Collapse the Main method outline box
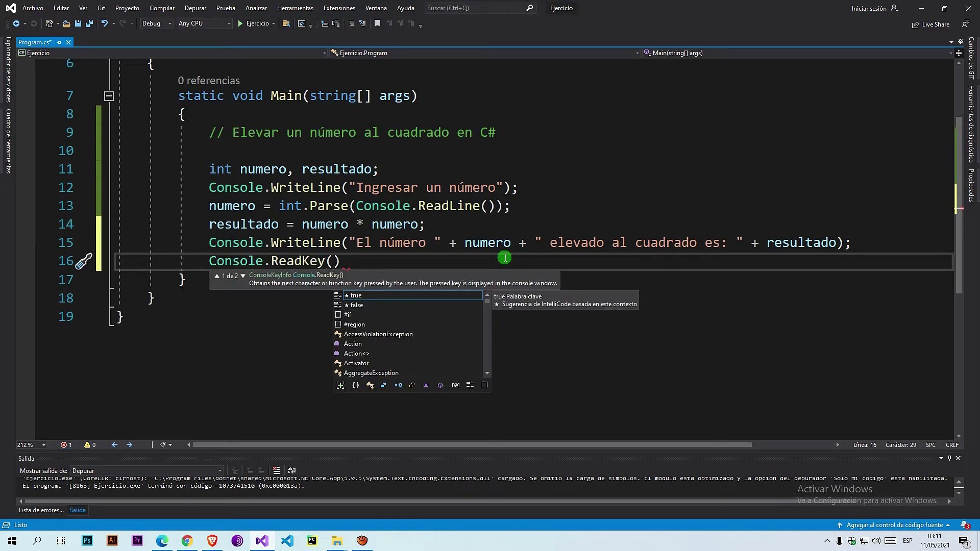This screenshot has width=980, height=551. click(109, 96)
